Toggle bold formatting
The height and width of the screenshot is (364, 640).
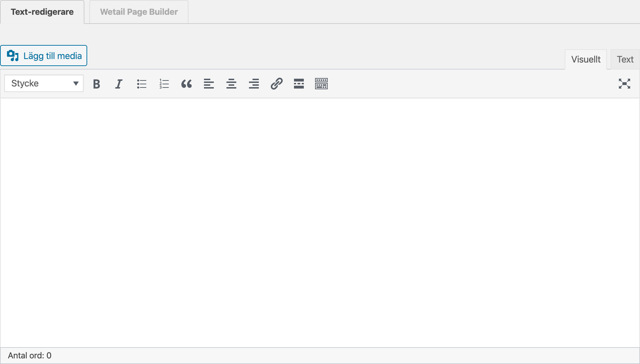click(96, 84)
